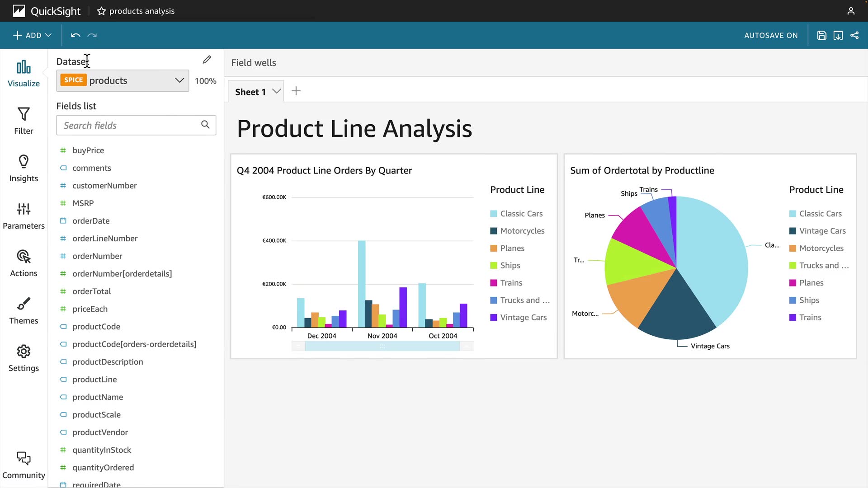Click the bar chart's horizontal range slider
868x488 pixels.
[382, 347]
